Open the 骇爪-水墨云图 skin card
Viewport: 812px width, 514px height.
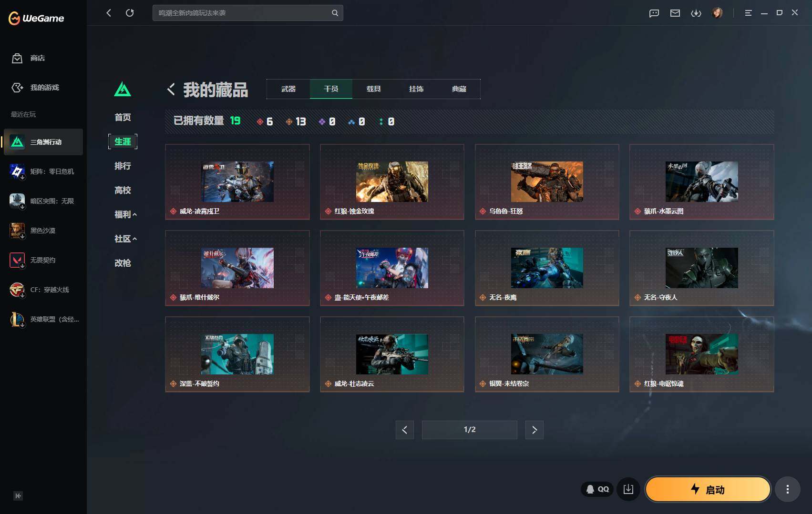[702, 182]
